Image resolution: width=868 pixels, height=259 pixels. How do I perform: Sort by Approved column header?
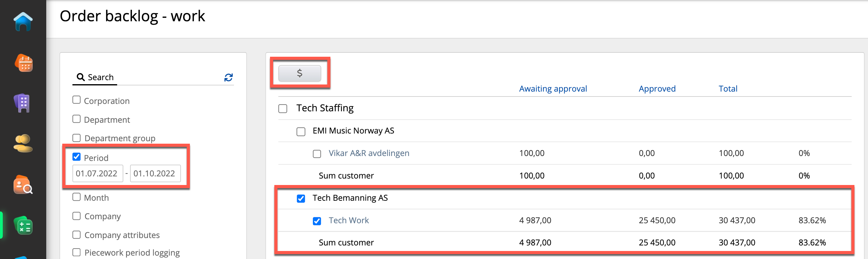(657, 89)
